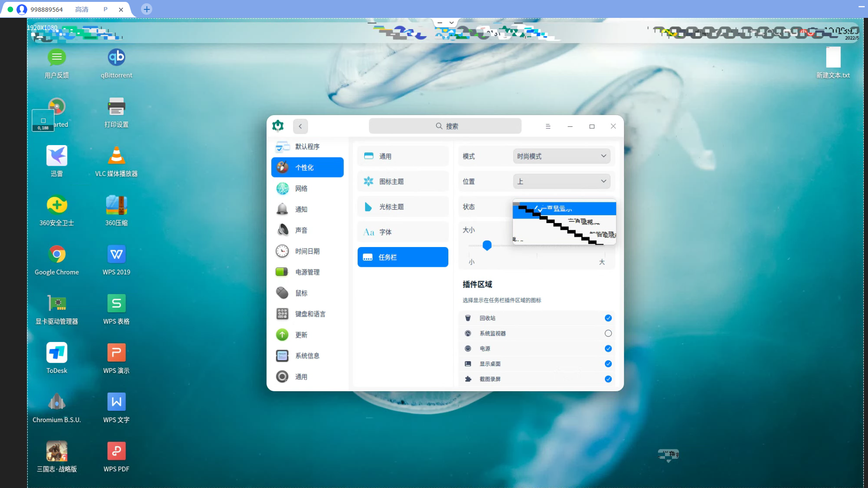The image size is (868, 488).
Task: Switch to the 字体 personalization page
Action: [403, 232]
